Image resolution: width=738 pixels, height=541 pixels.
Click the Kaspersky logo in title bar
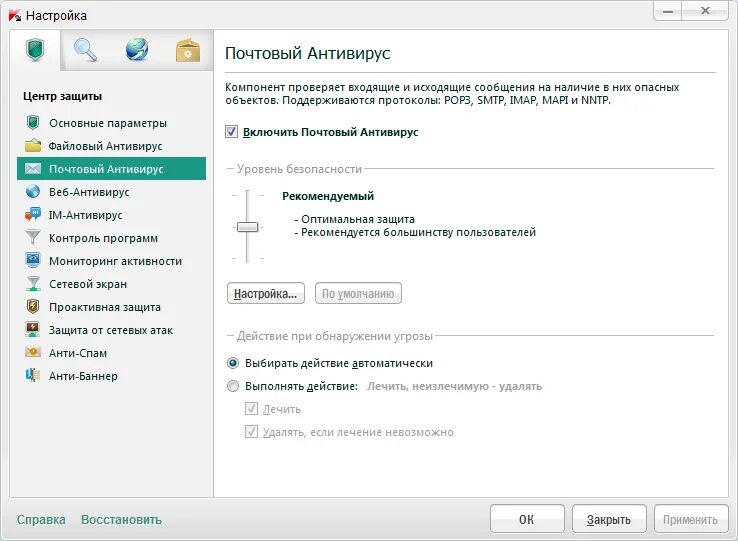(x=15, y=16)
